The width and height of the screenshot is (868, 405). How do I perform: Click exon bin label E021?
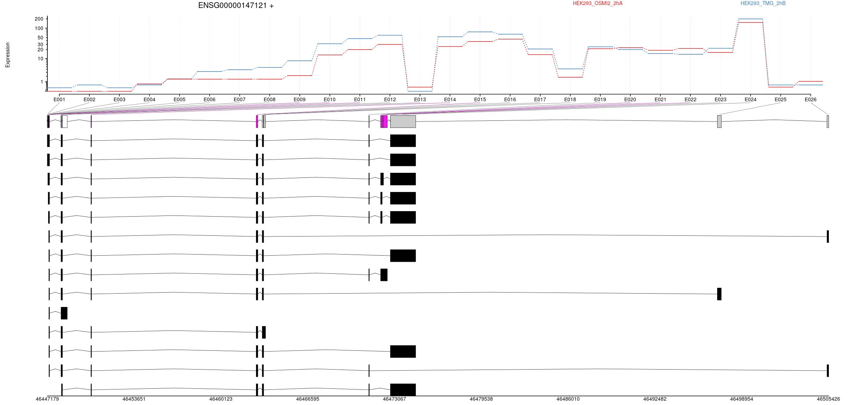[x=660, y=99]
